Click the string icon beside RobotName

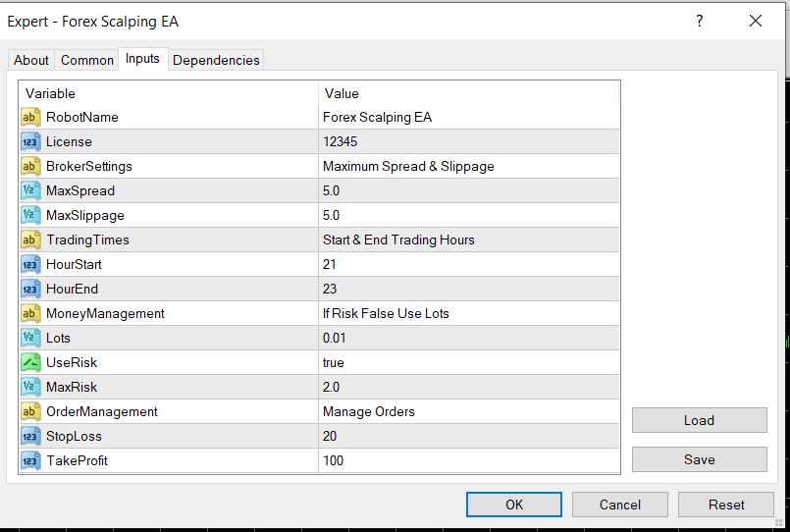point(30,118)
